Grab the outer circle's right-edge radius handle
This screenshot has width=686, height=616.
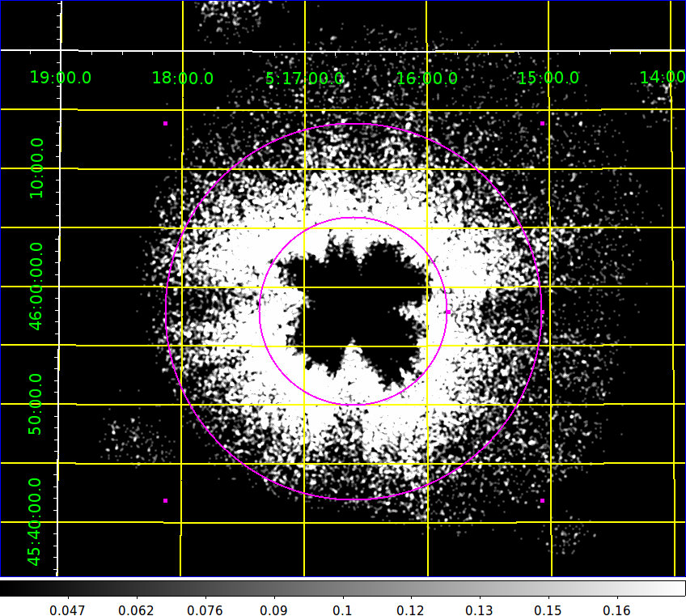[543, 312]
